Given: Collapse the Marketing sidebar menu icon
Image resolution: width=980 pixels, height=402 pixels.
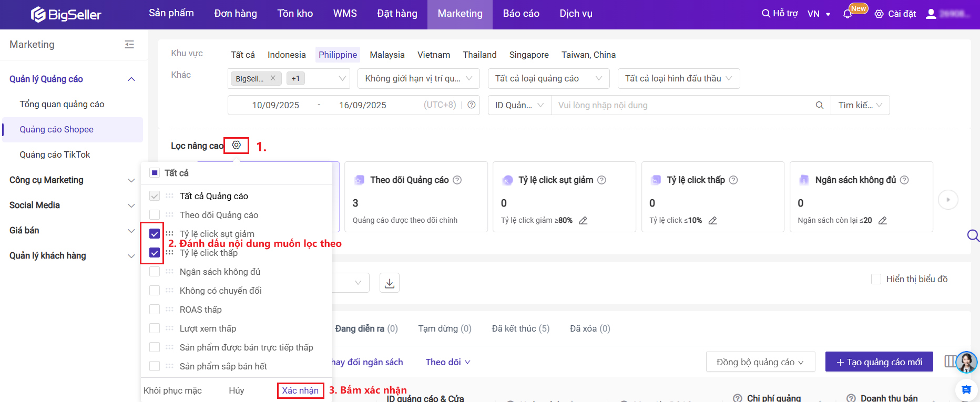Looking at the screenshot, I should click(129, 45).
